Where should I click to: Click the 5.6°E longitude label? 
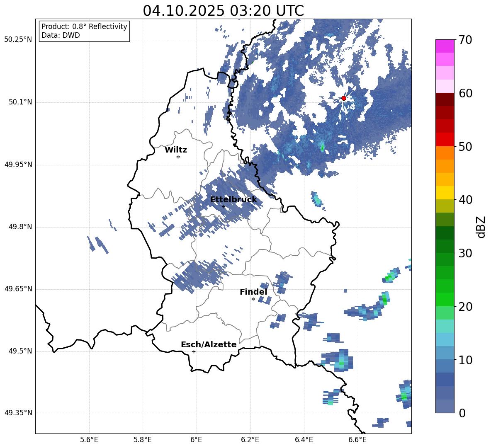[x=89, y=440]
